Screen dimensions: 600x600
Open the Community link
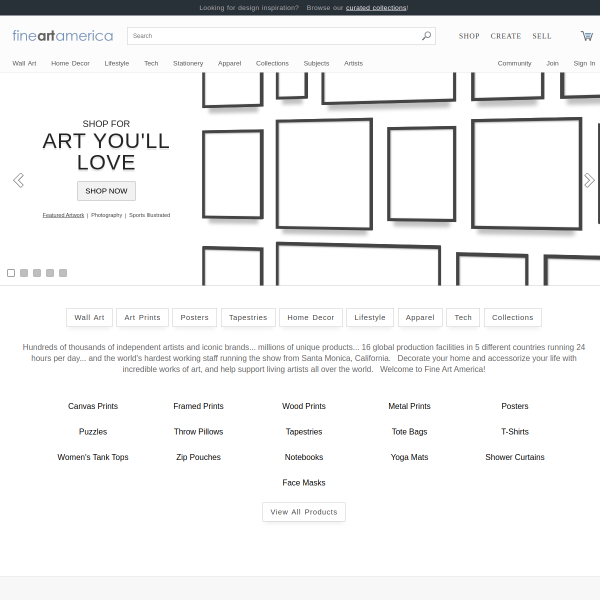514,64
